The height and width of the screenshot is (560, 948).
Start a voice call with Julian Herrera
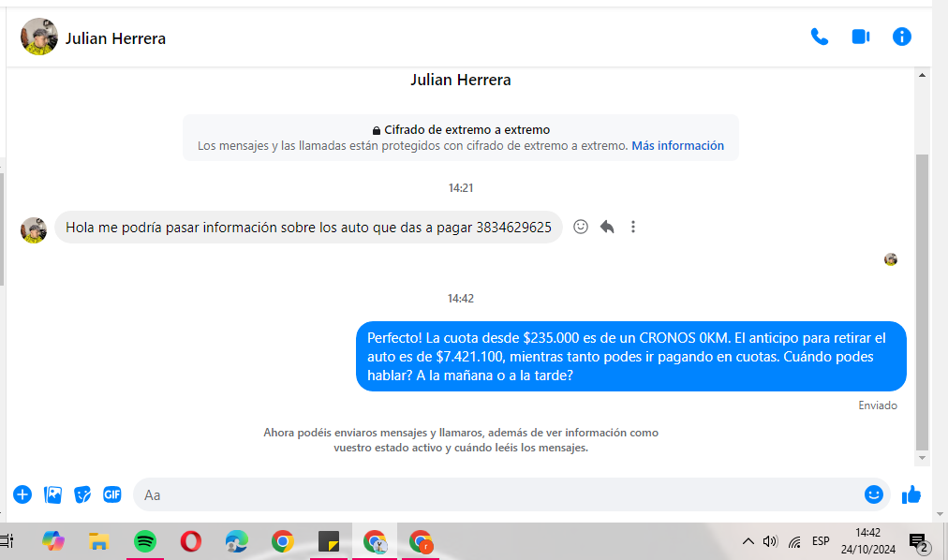point(819,37)
